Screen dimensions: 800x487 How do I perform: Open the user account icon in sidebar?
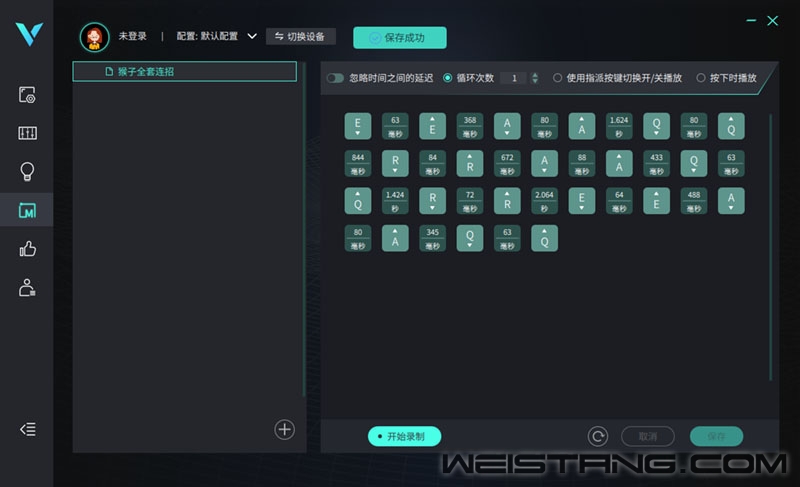pos(28,288)
